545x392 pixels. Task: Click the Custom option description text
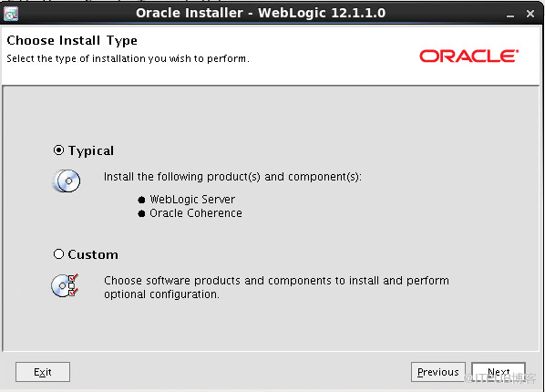point(276,287)
